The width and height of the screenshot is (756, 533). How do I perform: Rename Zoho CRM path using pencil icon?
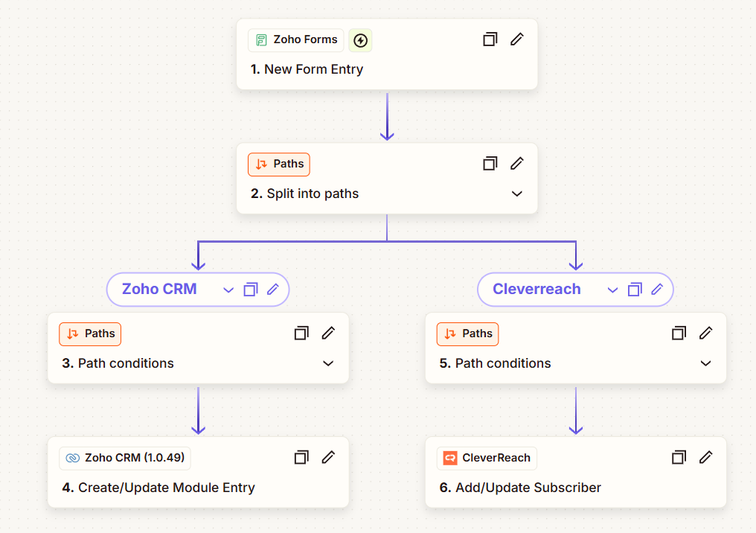click(273, 290)
